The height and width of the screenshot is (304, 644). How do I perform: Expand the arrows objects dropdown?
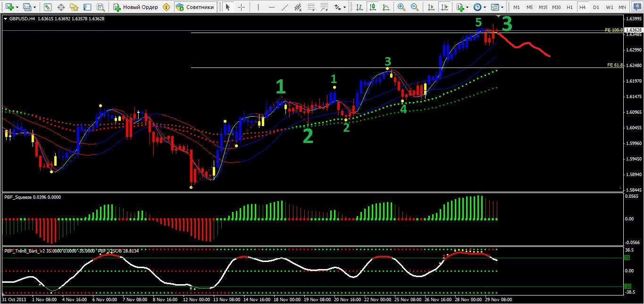[345, 7]
